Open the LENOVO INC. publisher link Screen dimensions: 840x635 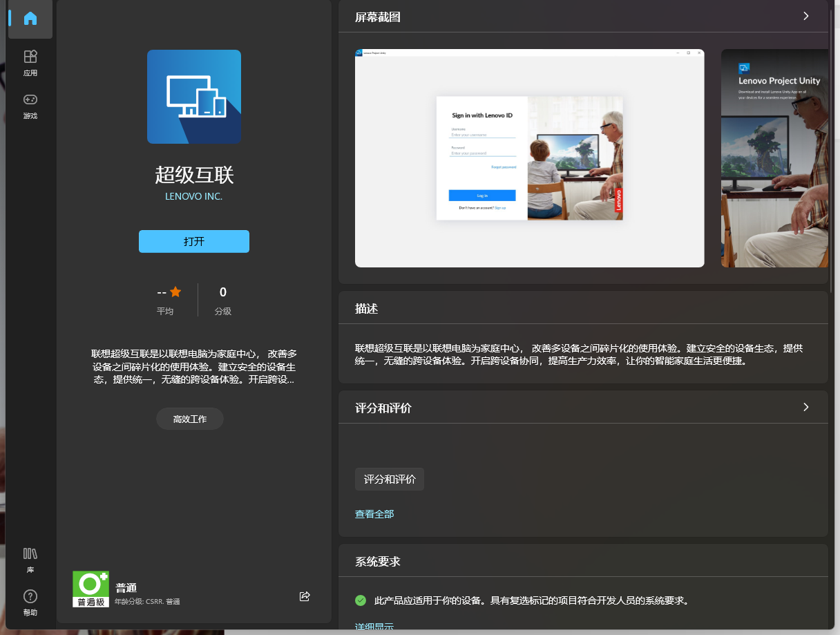click(194, 196)
